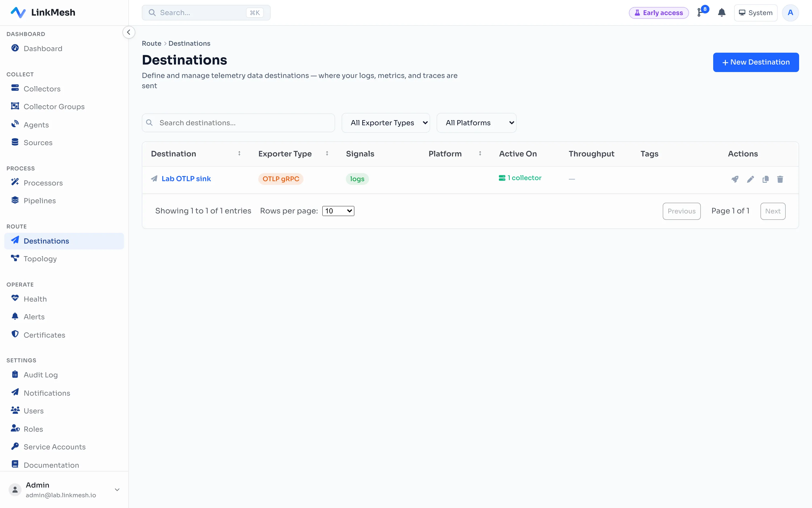Click the Service Accounts key icon
This screenshot has height=508, width=812.
(x=15, y=446)
